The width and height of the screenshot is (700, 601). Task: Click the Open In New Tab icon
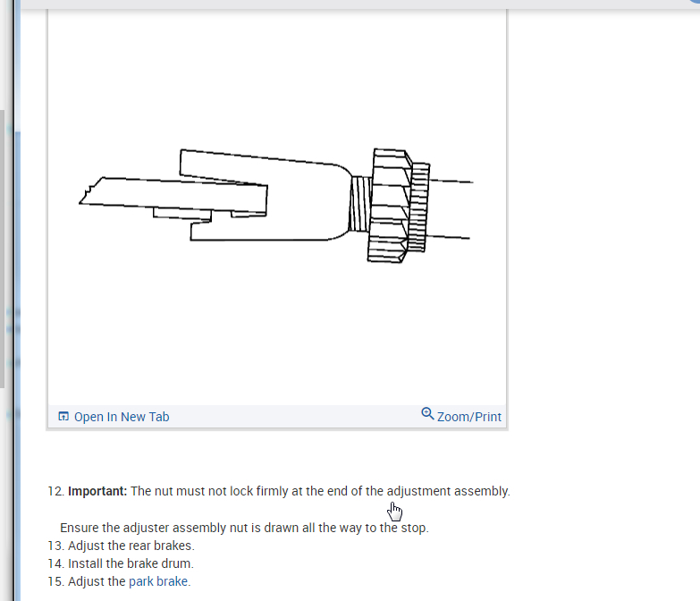click(x=63, y=417)
